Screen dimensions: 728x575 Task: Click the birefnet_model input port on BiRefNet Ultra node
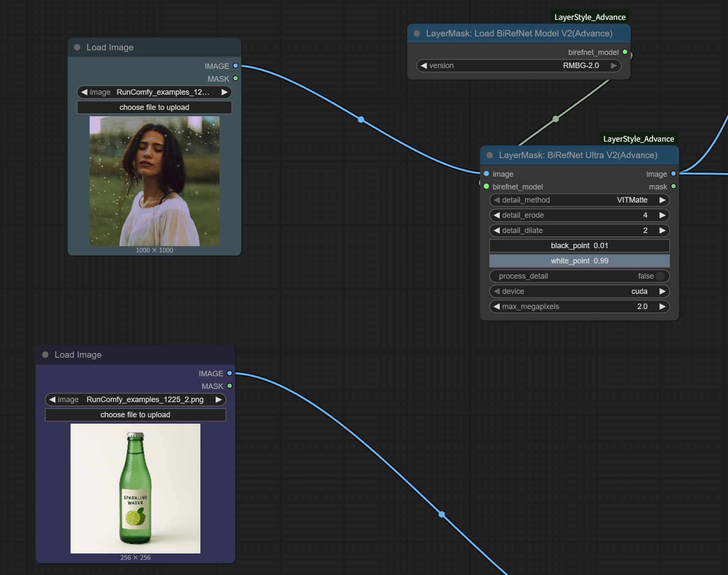click(487, 186)
